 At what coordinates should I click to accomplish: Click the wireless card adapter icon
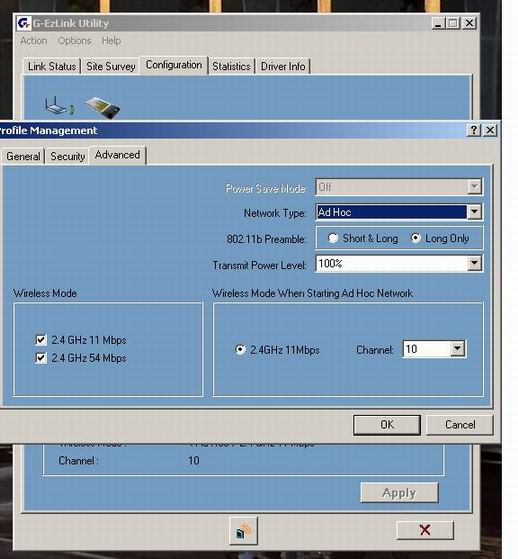coord(103,107)
